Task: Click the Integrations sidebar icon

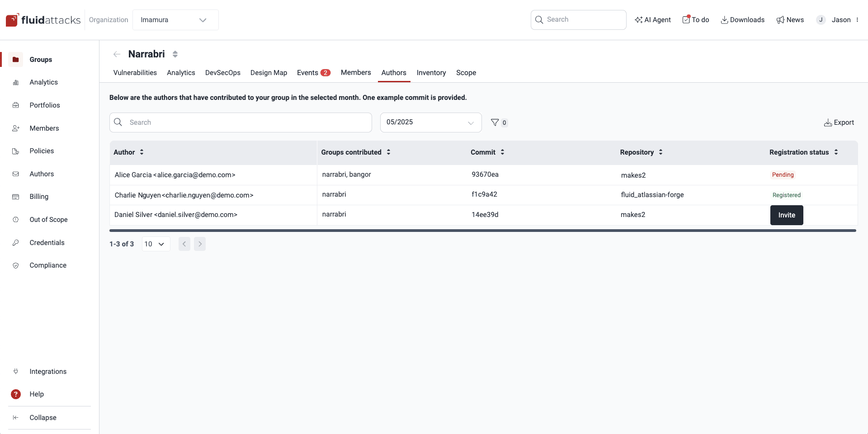Action: 15,371
